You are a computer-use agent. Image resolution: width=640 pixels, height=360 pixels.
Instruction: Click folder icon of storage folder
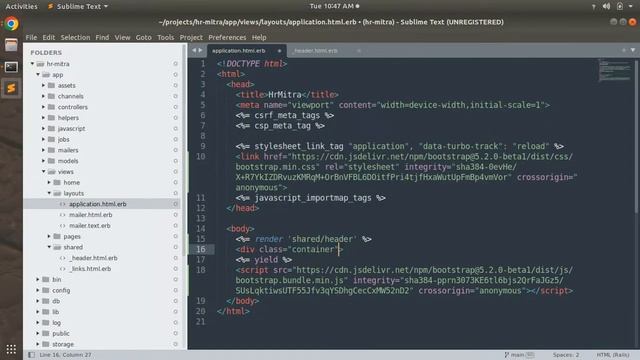coord(46,344)
